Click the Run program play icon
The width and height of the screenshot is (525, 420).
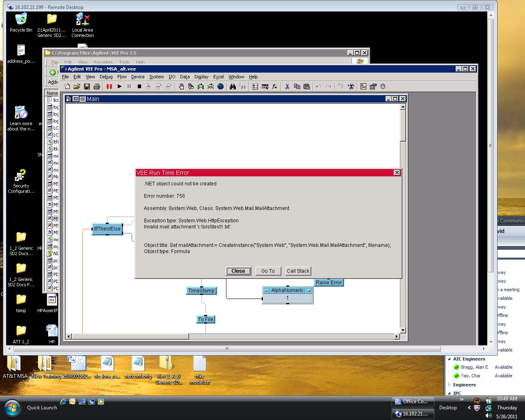pos(119,87)
